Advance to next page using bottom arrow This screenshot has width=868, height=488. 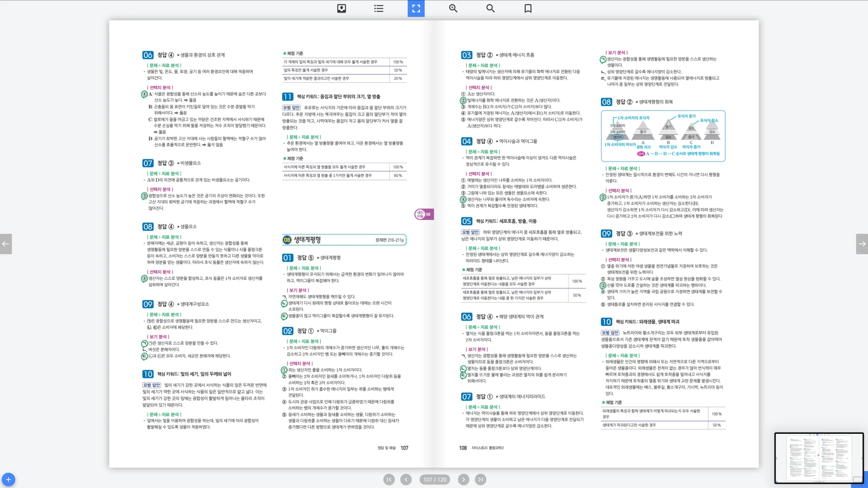[x=464, y=479]
